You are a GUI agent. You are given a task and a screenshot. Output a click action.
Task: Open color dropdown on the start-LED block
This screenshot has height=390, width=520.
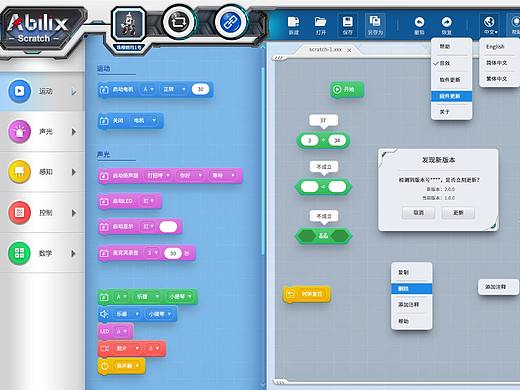(148, 201)
